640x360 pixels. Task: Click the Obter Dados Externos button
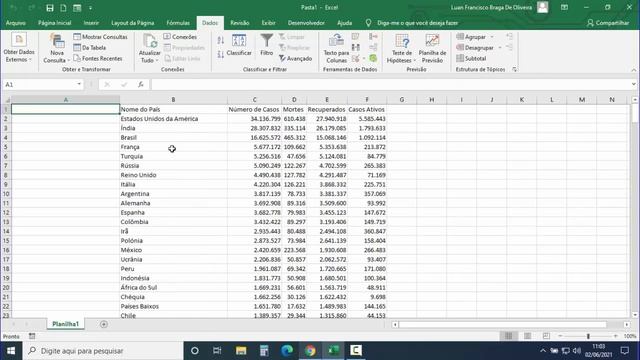point(19,48)
